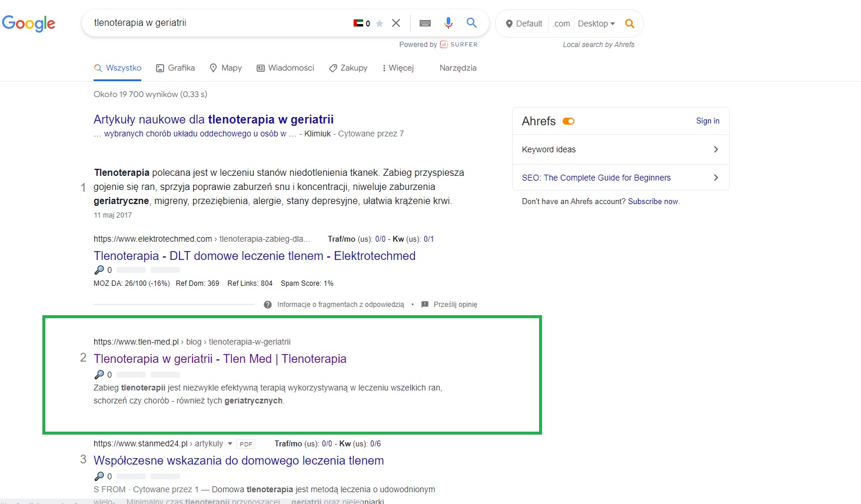861x504 pixels.
Task: Click the Spam Score: 1% metric
Action: (x=307, y=283)
